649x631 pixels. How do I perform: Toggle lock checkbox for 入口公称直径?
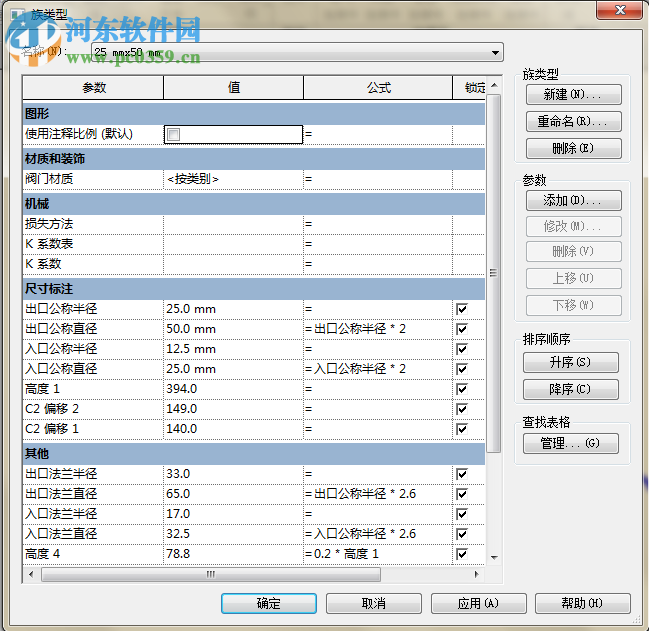462,369
